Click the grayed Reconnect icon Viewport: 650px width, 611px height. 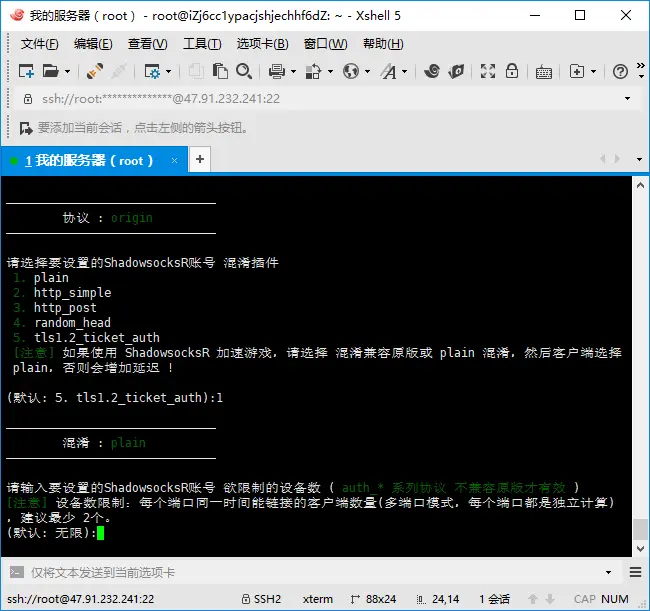coord(119,71)
